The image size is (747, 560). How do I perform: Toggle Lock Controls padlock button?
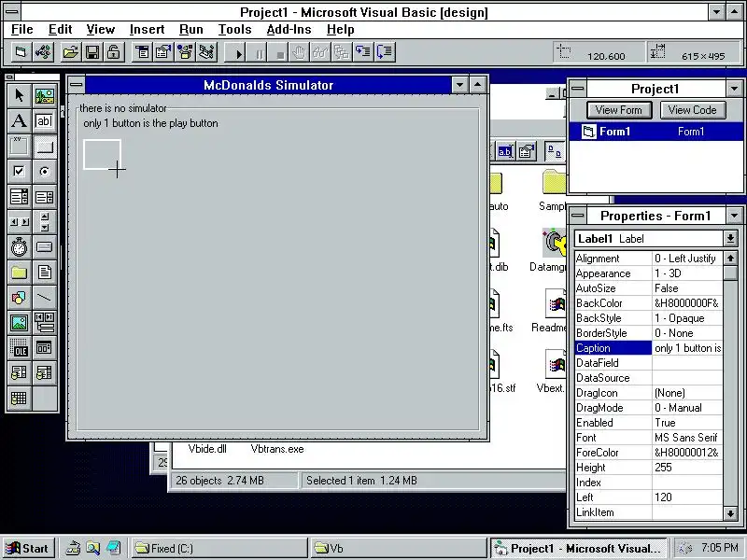tap(114, 52)
